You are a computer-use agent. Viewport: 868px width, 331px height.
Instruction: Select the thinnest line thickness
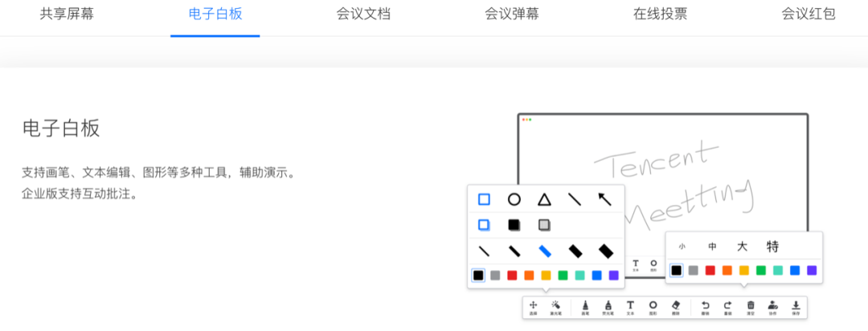coord(484,251)
